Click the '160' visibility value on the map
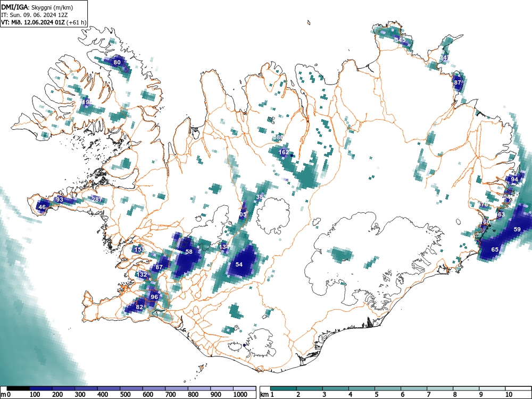The height and width of the screenshot is (399, 532). tap(485, 222)
